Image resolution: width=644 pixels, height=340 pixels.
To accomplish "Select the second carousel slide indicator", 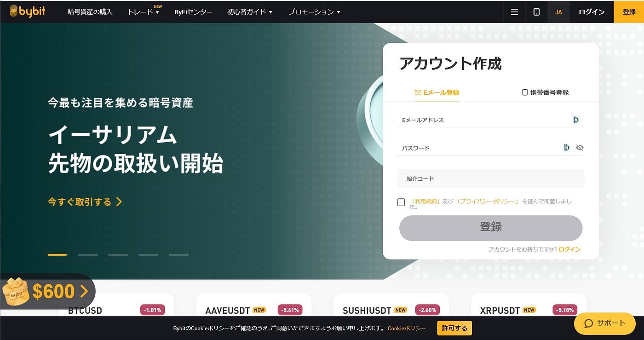I will [x=88, y=254].
